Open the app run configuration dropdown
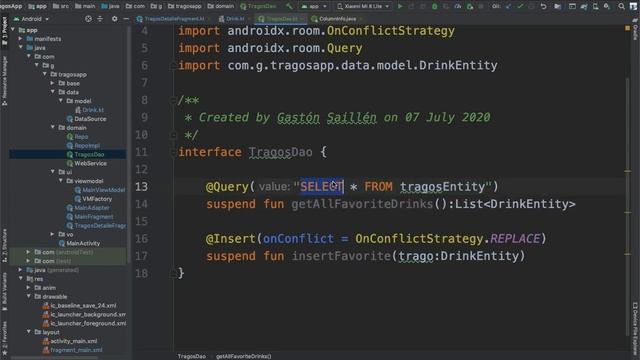Image resolution: width=640 pixels, height=360 pixels. (x=313, y=6)
